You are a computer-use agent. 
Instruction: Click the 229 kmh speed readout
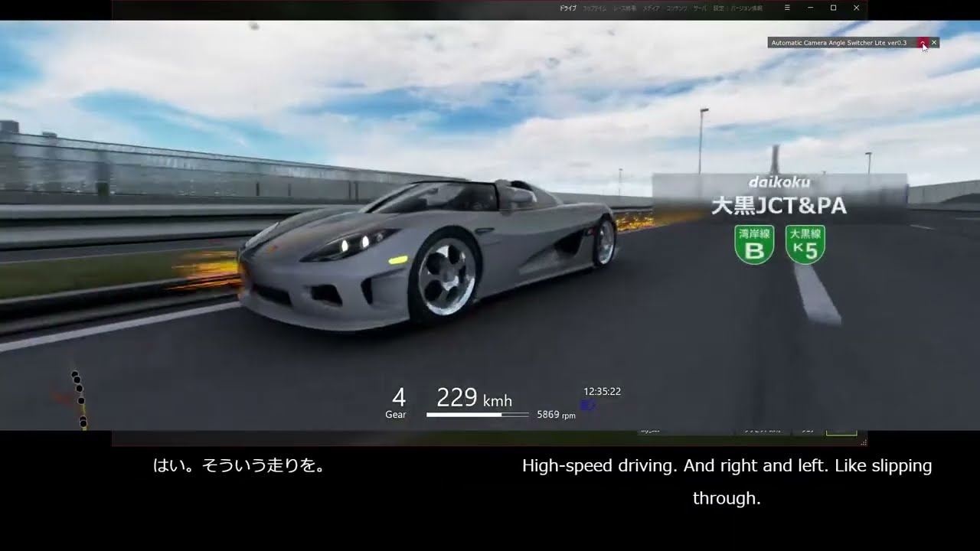tap(474, 398)
